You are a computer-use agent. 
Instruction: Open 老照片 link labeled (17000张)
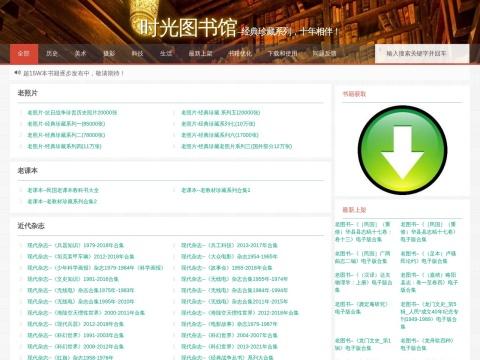[220, 135]
